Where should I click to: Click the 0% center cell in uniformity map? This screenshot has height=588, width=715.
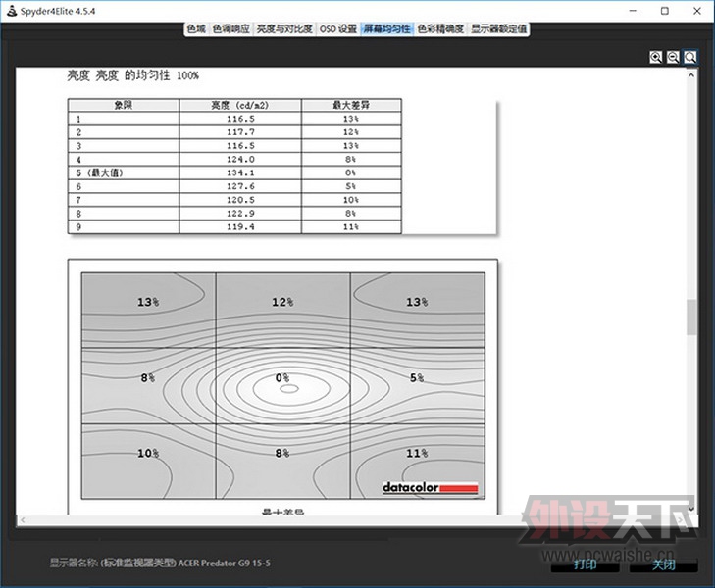(282, 386)
